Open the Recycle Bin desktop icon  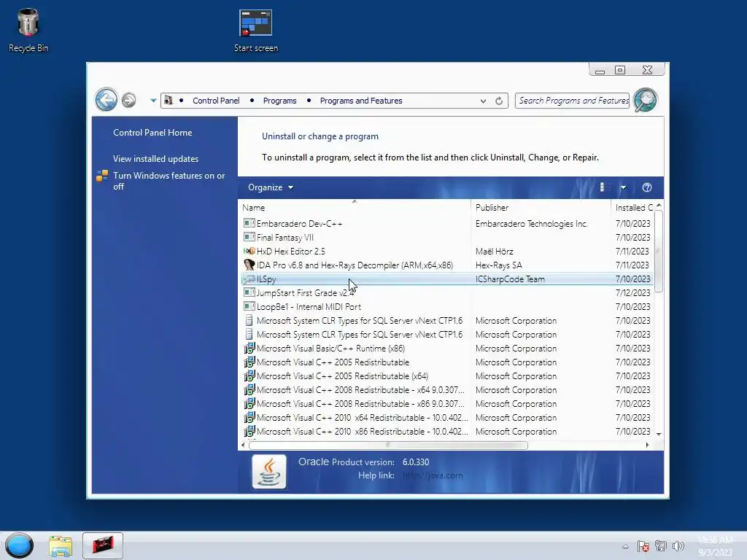pos(28,29)
